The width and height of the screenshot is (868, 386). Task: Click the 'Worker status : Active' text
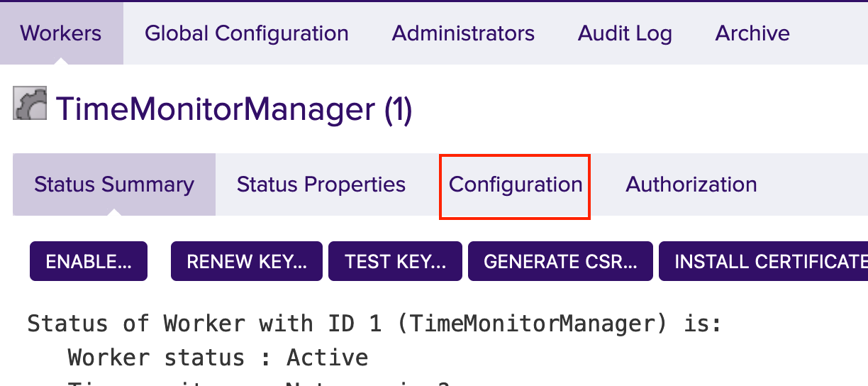(x=218, y=357)
